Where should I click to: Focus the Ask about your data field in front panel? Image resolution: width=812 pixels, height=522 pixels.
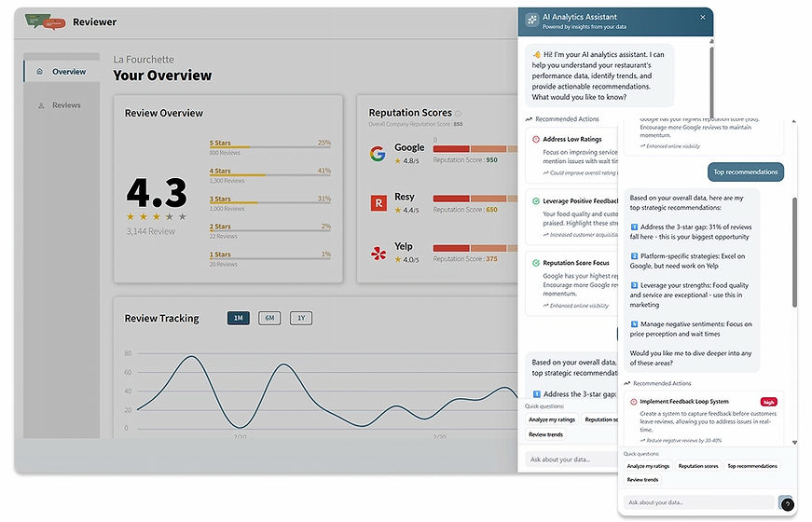pyautogui.click(x=701, y=502)
